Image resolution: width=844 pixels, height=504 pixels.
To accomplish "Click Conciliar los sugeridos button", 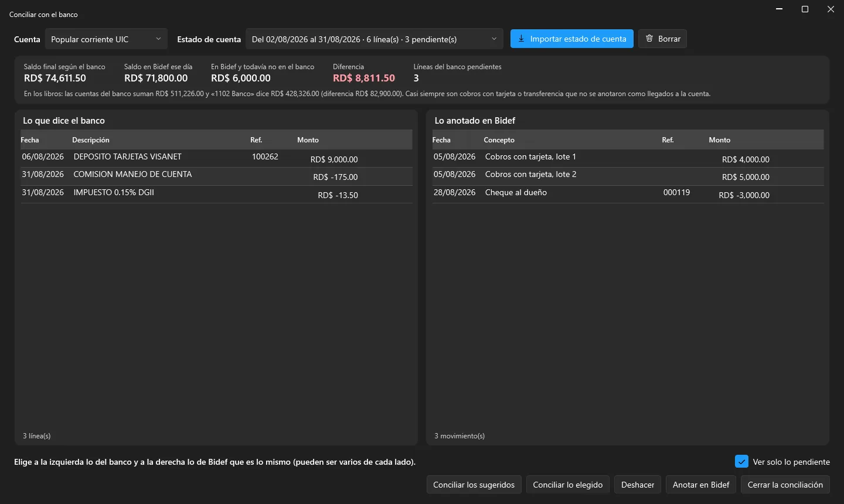I will (x=474, y=485).
